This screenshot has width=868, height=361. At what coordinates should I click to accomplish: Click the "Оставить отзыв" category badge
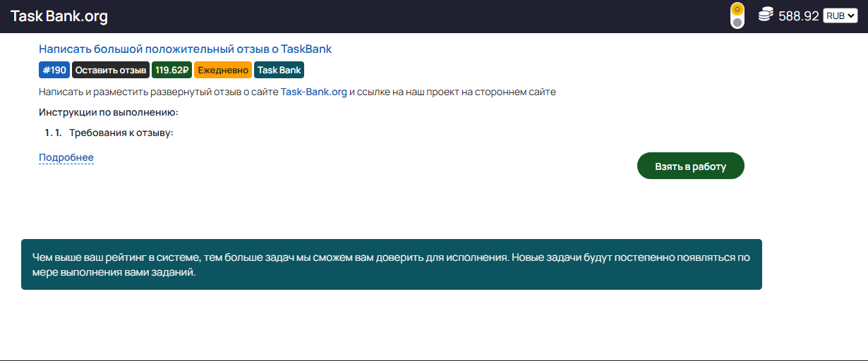[111, 70]
